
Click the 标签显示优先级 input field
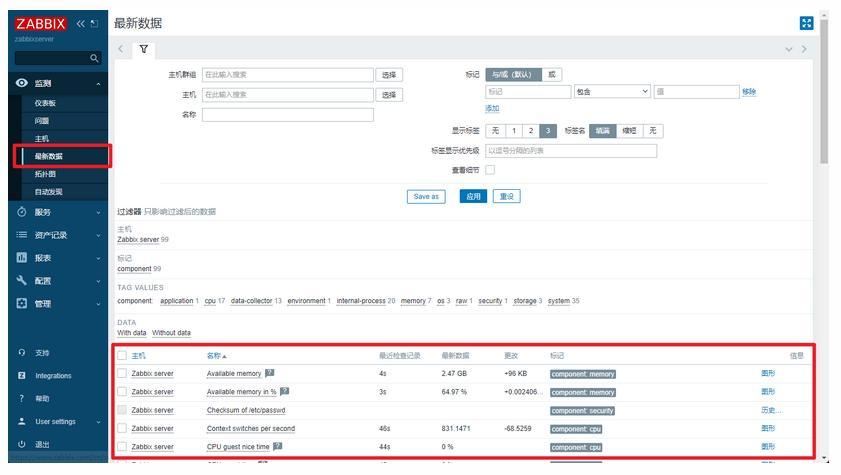click(x=571, y=151)
